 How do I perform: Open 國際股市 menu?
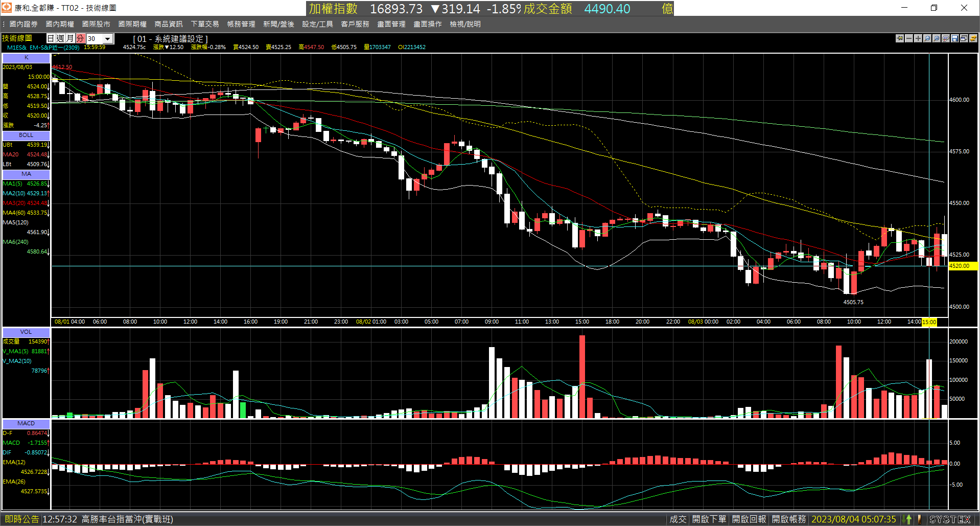(96, 24)
